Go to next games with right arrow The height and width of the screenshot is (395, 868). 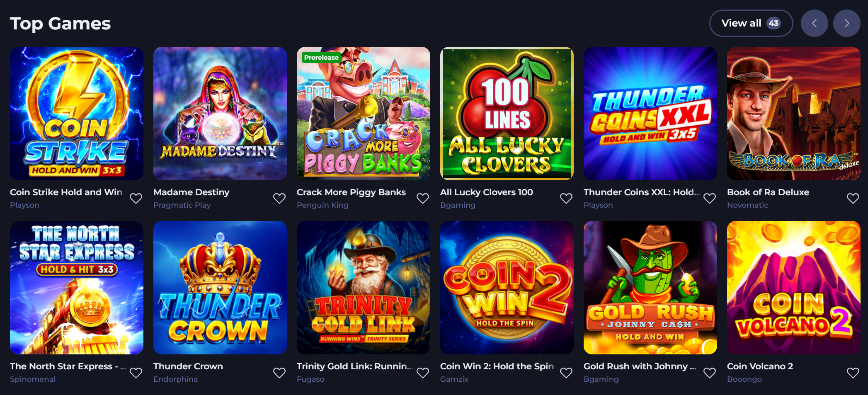847,23
